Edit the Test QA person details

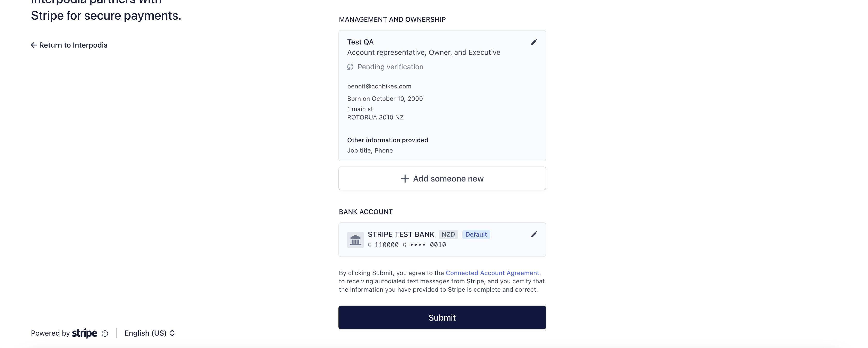tap(534, 42)
